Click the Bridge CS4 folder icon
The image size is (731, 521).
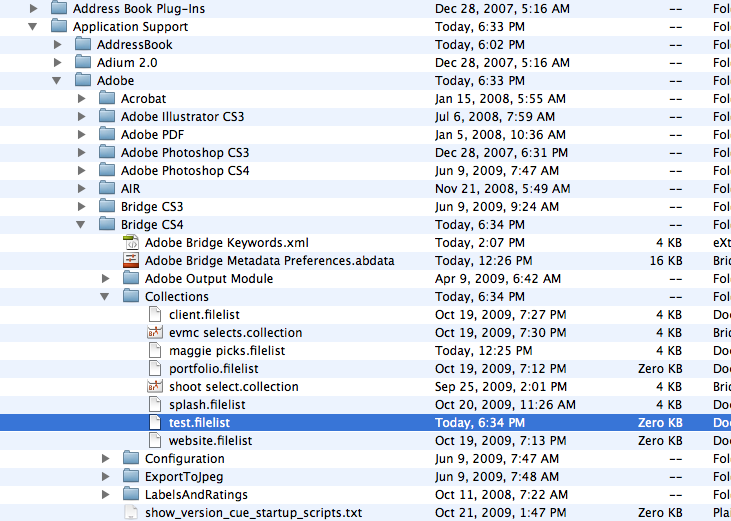tap(107, 224)
